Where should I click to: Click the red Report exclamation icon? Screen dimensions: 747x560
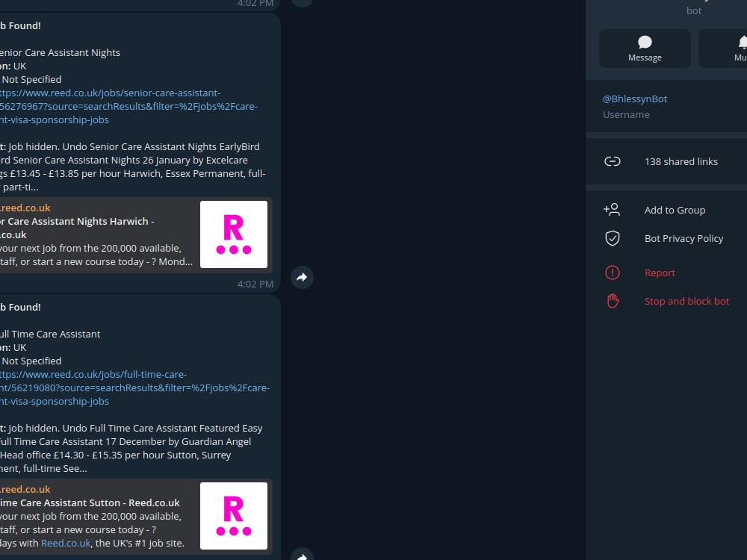[613, 273]
